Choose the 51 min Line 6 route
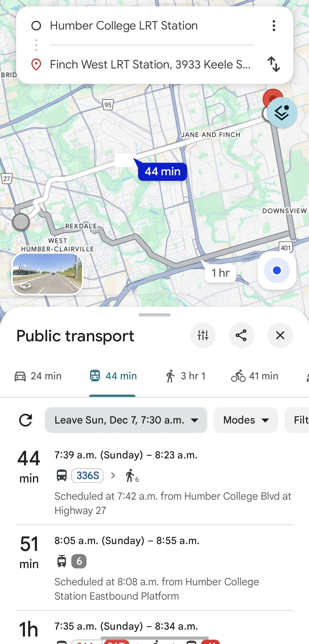Image resolution: width=309 pixels, height=644 pixels. (x=155, y=568)
